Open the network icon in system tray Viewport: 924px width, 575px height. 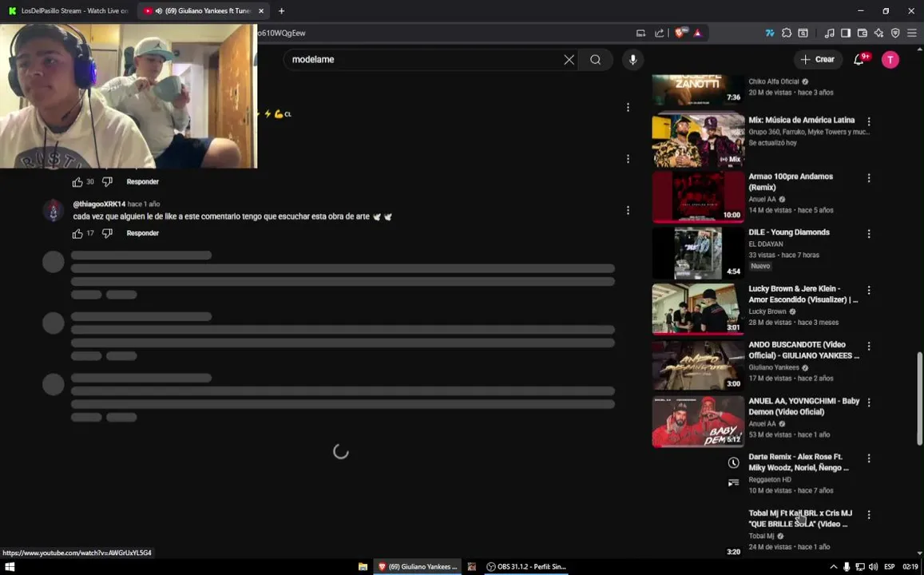[860, 567]
